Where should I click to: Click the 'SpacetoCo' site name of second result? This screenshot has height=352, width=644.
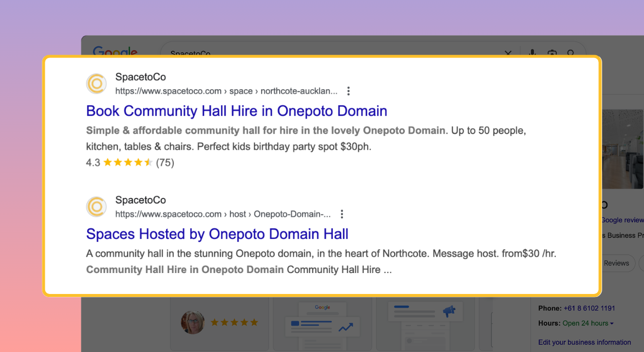(140, 200)
